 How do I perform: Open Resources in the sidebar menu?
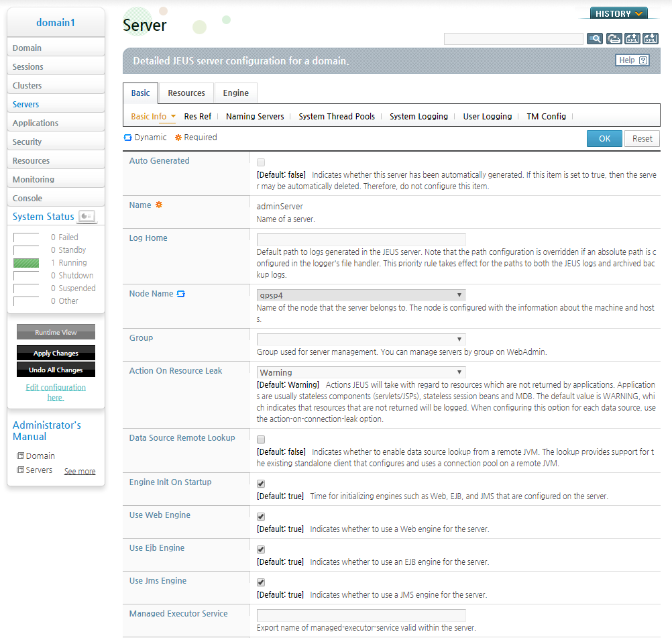pyautogui.click(x=56, y=160)
